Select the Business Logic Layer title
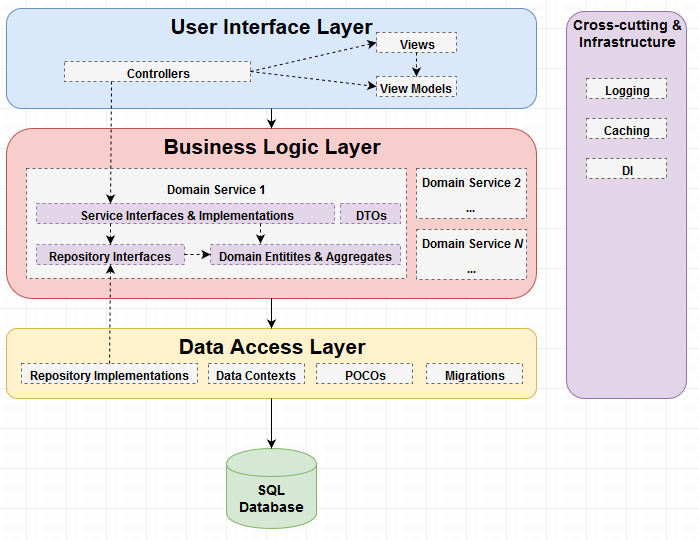 pyautogui.click(x=272, y=147)
